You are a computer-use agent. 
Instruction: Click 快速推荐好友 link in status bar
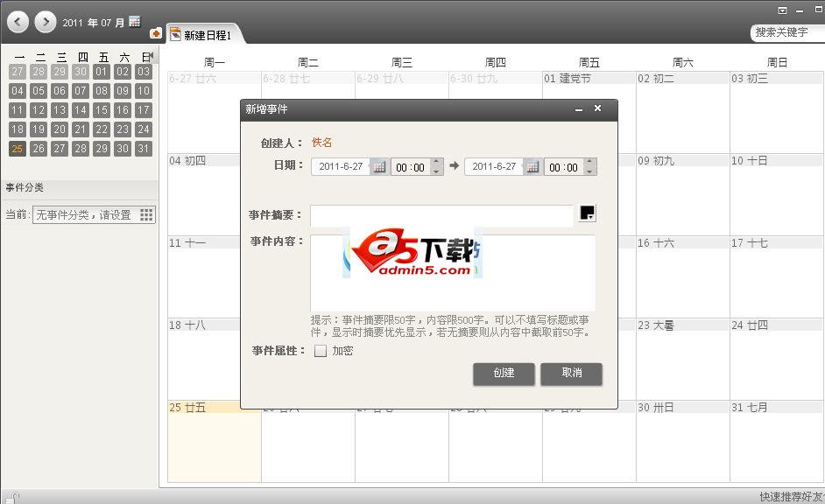[x=792, y=497]
